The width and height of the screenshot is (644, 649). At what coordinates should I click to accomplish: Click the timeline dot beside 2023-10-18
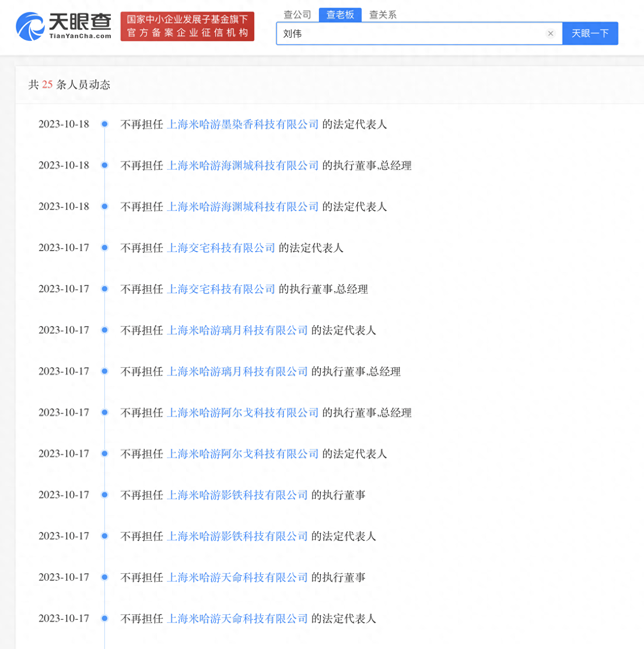coord(104,124)
